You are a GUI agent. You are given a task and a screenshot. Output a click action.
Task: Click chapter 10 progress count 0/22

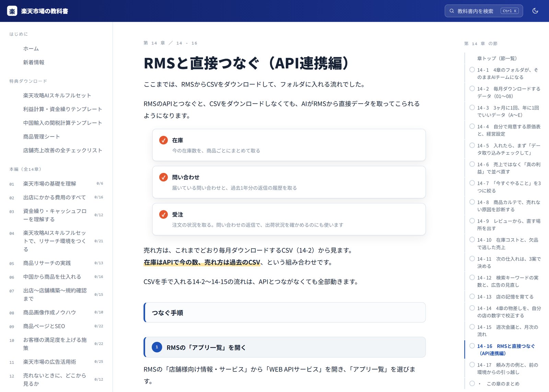pos(99,344)
